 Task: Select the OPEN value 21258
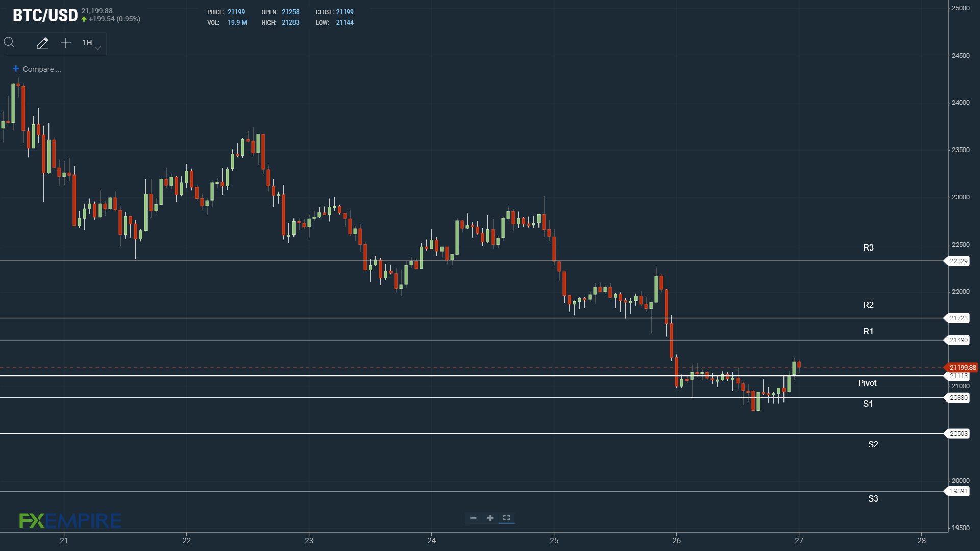pyautogui.click(x=290, y=12)
